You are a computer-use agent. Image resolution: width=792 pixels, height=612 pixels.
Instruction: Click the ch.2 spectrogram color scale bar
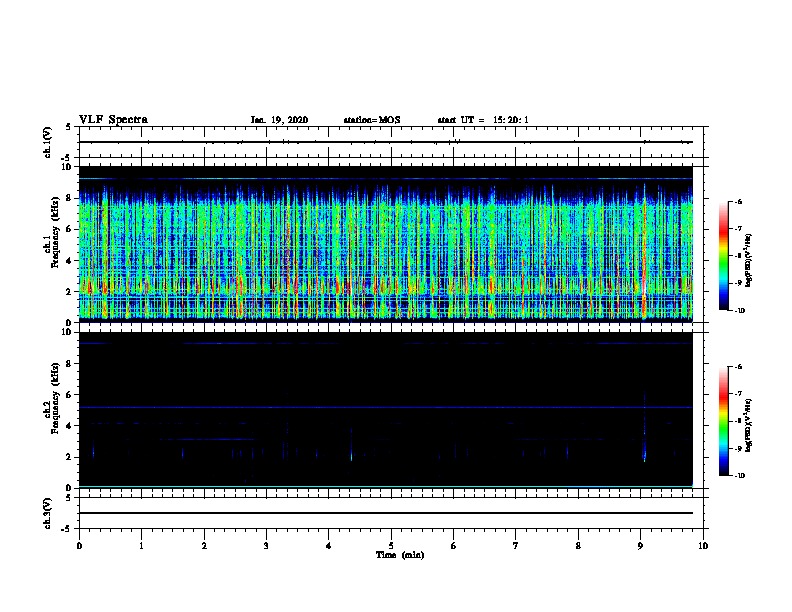point(723,421)
